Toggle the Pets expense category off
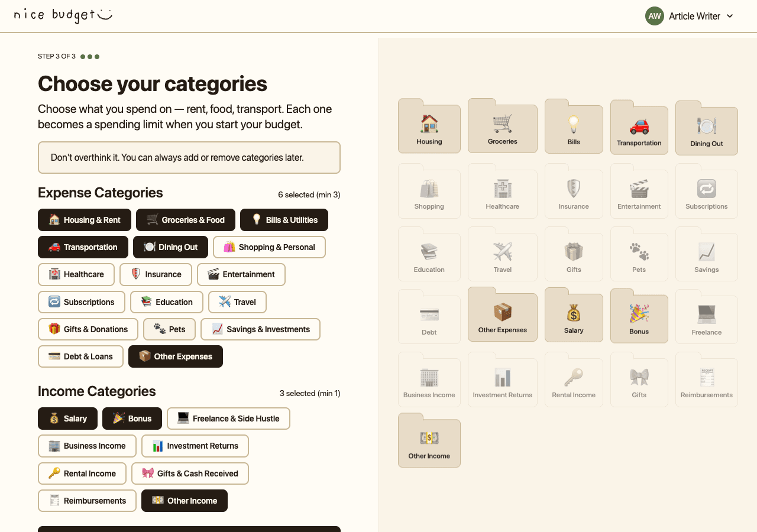This screenshot has height=532, width=757. coord(169,329)
